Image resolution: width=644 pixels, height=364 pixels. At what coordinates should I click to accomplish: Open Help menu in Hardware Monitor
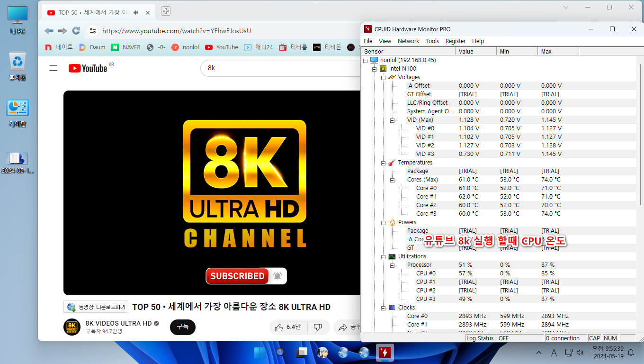tap(478, 41)
